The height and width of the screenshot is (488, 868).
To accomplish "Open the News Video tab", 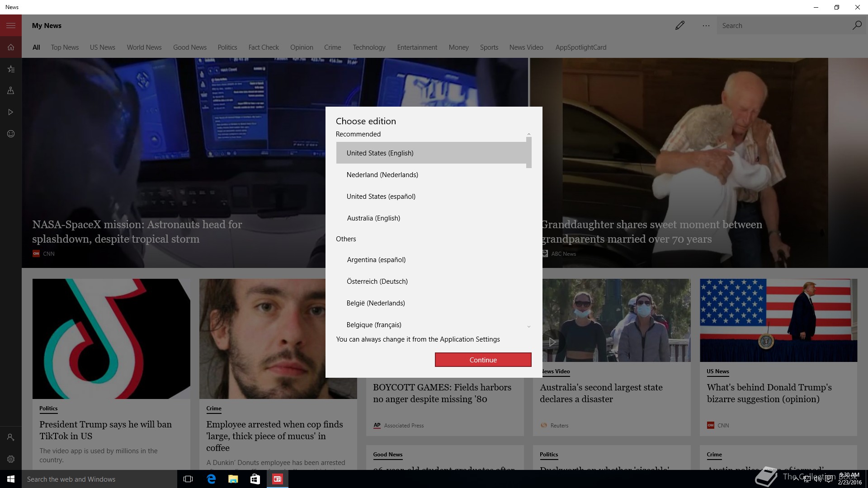I will 526,47.
